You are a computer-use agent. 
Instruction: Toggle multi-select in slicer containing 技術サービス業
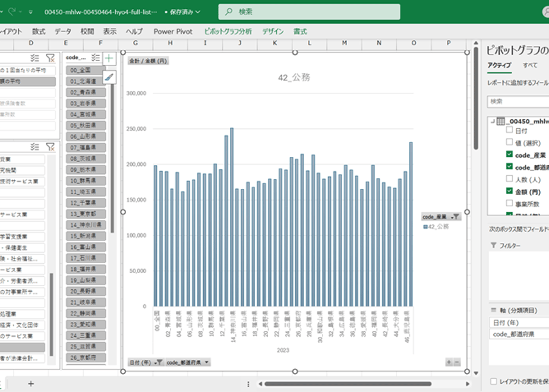[34, 147]
